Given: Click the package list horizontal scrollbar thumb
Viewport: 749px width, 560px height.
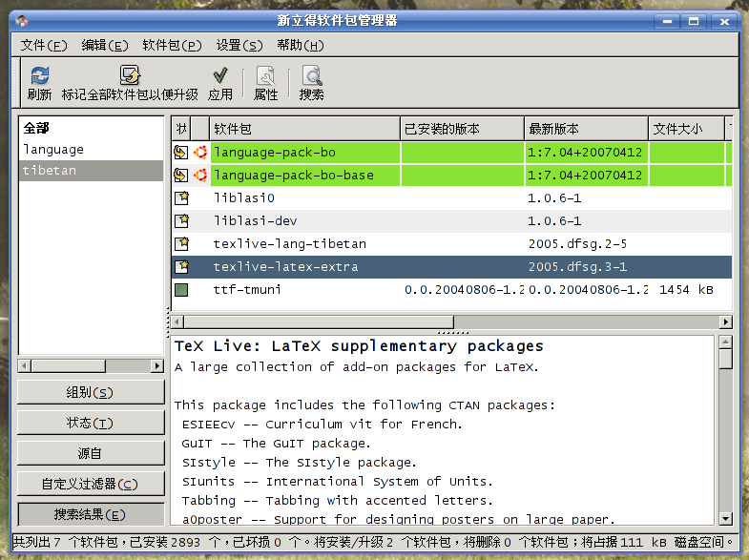Looking at the screenshot, I should (319, 321).
